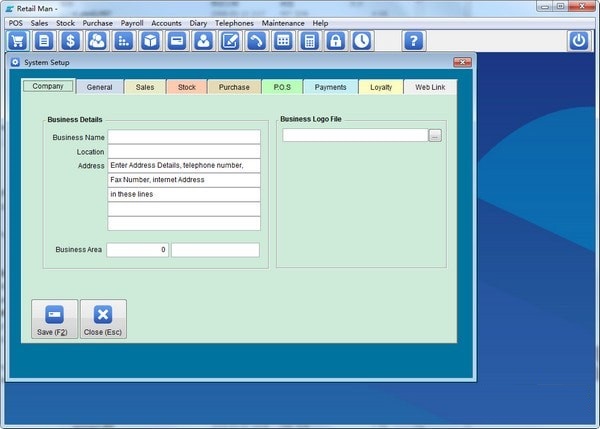Open the 3D box stock icon
Screen dimensions: 600x429
pyautogui.click(x=150, y=41)
